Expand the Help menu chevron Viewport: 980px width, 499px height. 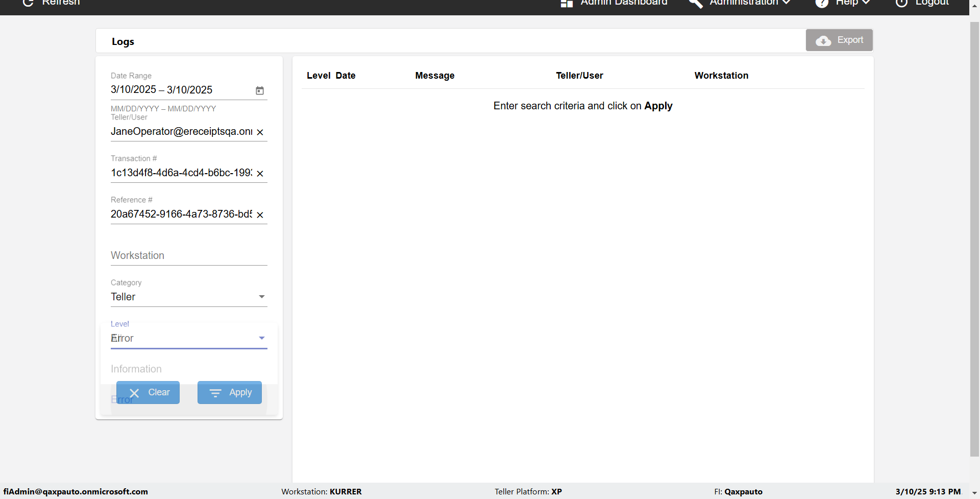(866, 3)
